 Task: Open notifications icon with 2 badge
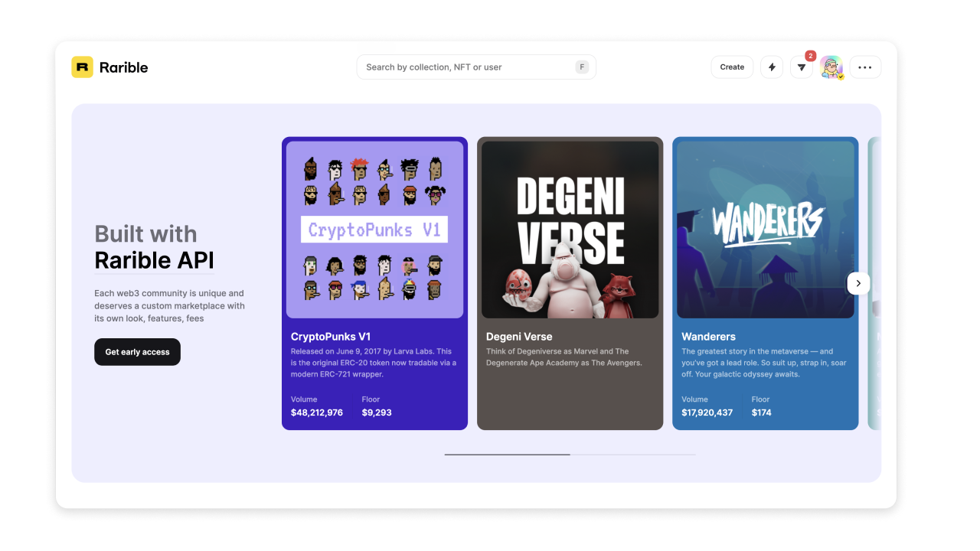tap(802, 67)
